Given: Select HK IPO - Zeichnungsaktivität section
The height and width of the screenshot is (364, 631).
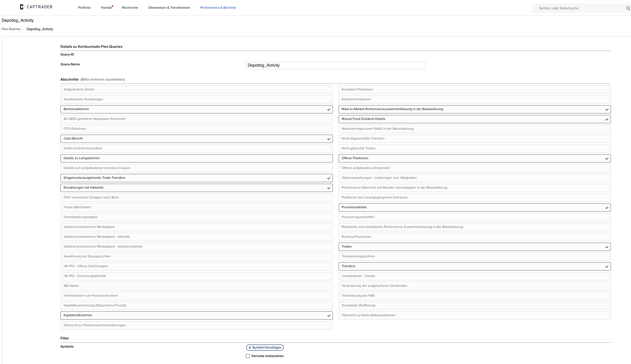Looking at the screenshot, I should (196, 276).
